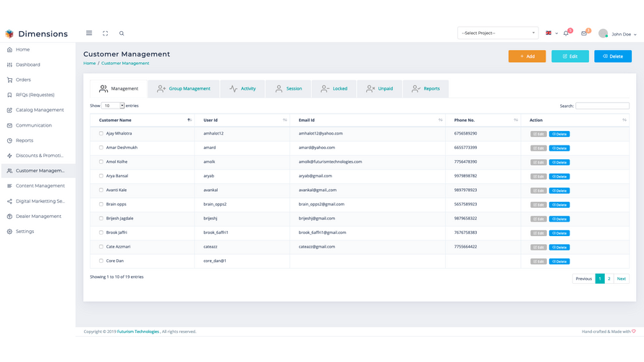Enter fullscreen with the expand icon
The image size is (644, 362).
point(105,34)
